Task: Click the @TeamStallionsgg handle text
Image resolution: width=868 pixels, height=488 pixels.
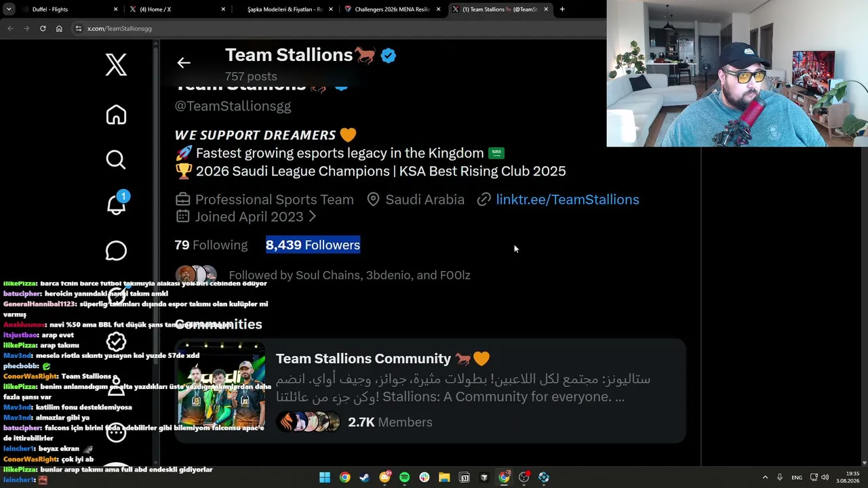Action: (233, 106)
